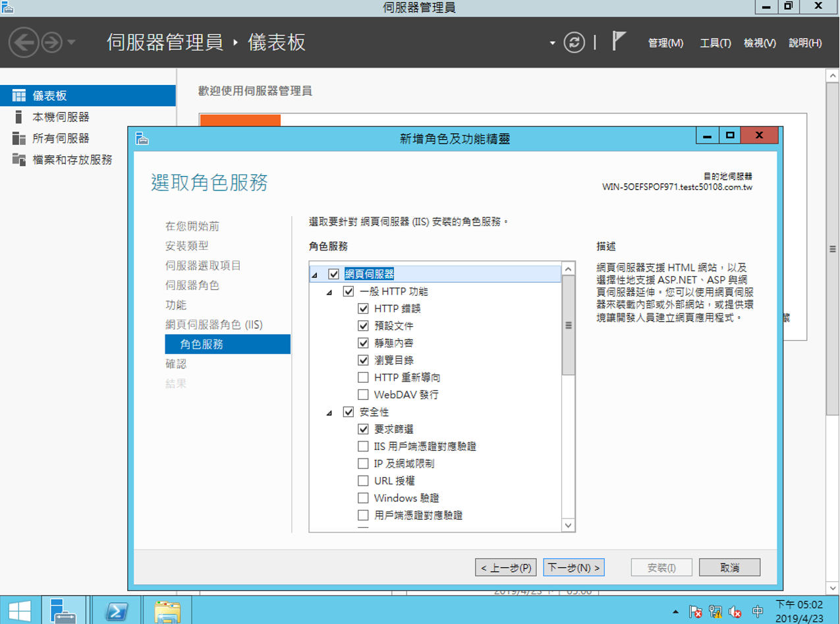Cancel the wizard with 取消
This screenshot has width=840, height=624.
pyautogui.click(x=730, y=567)
